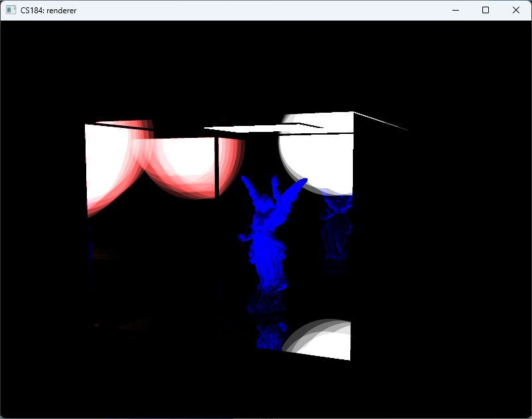The width and height of the screenshot is (532, 419).
Task: Click the renderer app icon in title bar
Action: click(x=11, y=10)
